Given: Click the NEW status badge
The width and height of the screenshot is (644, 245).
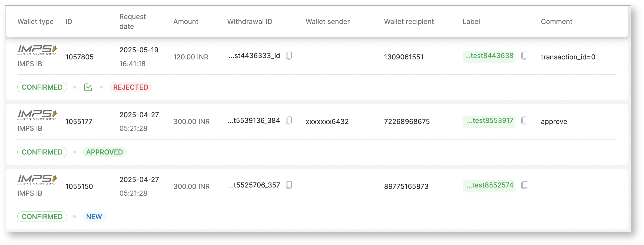Looking at the screenshot, I should pyautogui.click(x=94, y=217).
